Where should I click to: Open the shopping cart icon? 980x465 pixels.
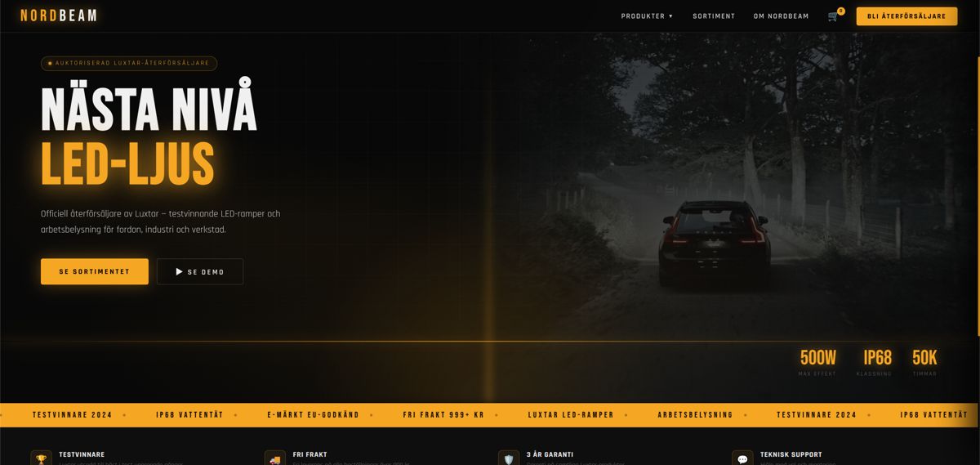click(833, 16)
